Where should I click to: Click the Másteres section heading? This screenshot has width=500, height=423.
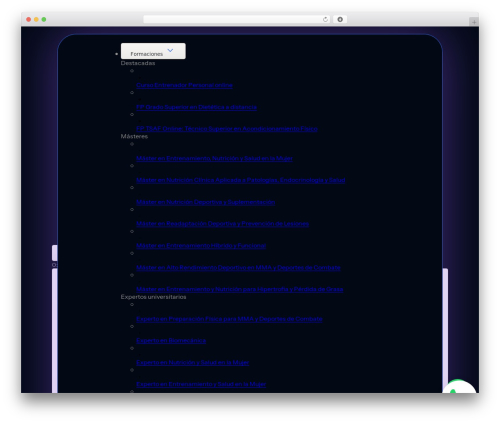coord(134,137)
